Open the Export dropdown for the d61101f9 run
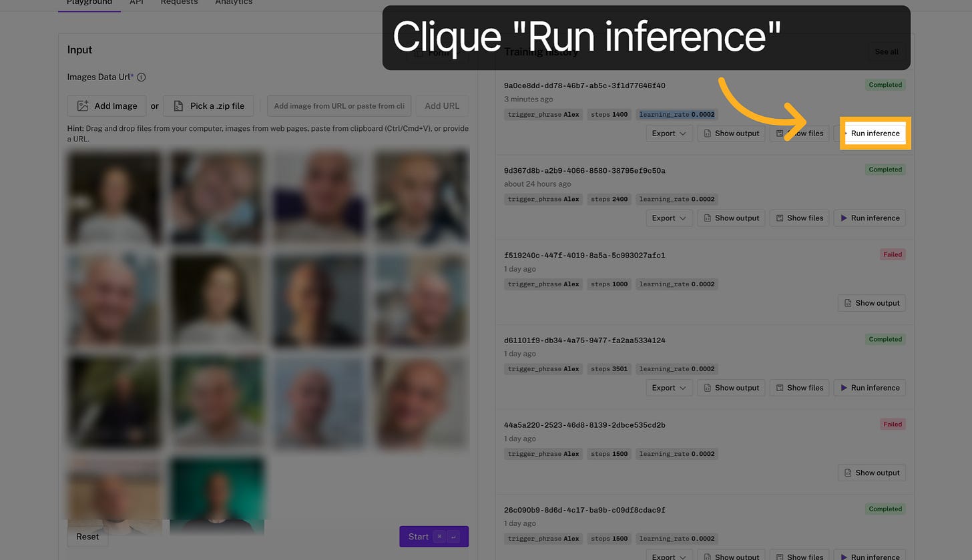 (669, 388)
